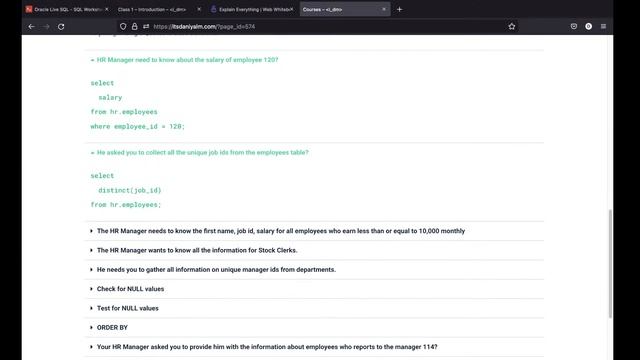The width and height of the screenshot is (640, 360).
Task: Open the shield tracking protection icon
Action: pos(123,27)
